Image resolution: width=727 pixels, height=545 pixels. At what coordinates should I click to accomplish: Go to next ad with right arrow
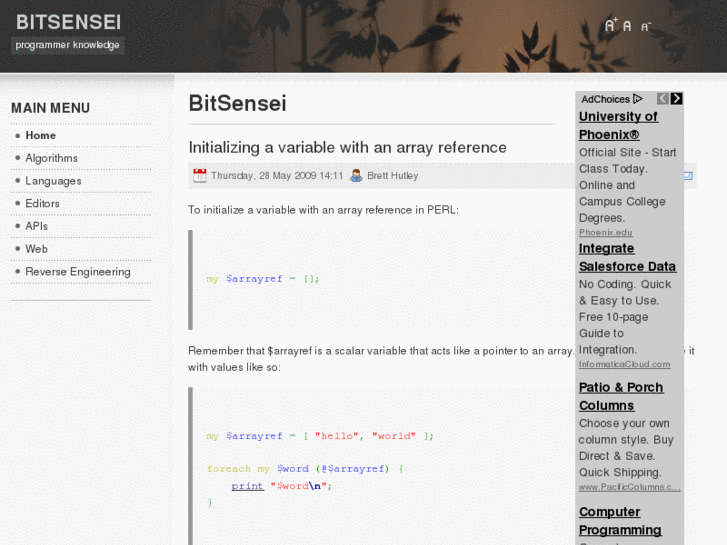(676, 99)
